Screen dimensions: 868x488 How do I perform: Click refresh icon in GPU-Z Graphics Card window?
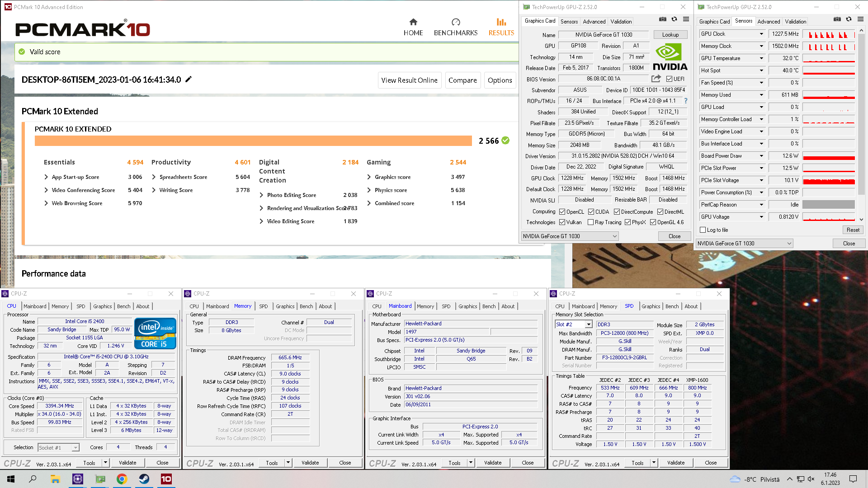(674, 19)
